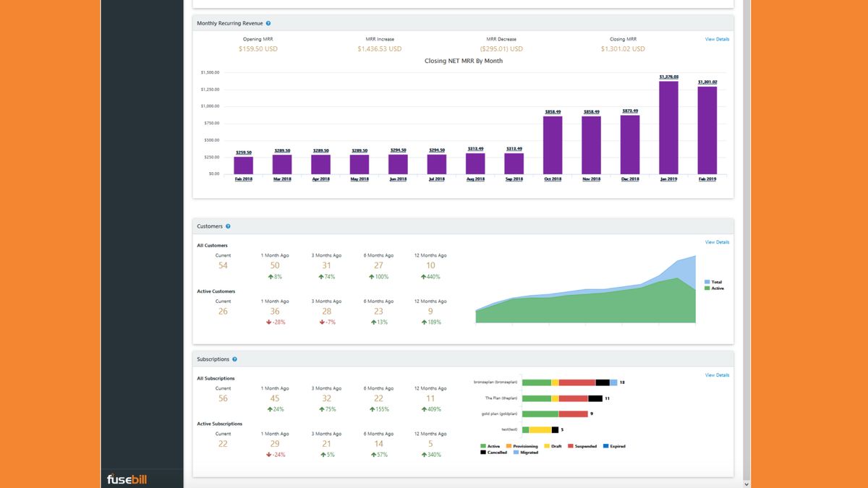Click the Total legend swatch in customers chart
Viewport: 868px width, 488px height.
tap(707, 282)
